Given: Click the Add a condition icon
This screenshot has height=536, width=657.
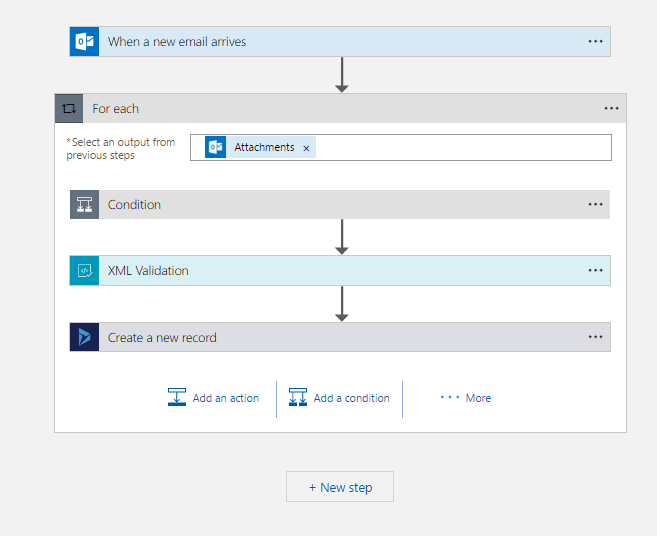Looking at the screenshot, I should coord(298,397).
